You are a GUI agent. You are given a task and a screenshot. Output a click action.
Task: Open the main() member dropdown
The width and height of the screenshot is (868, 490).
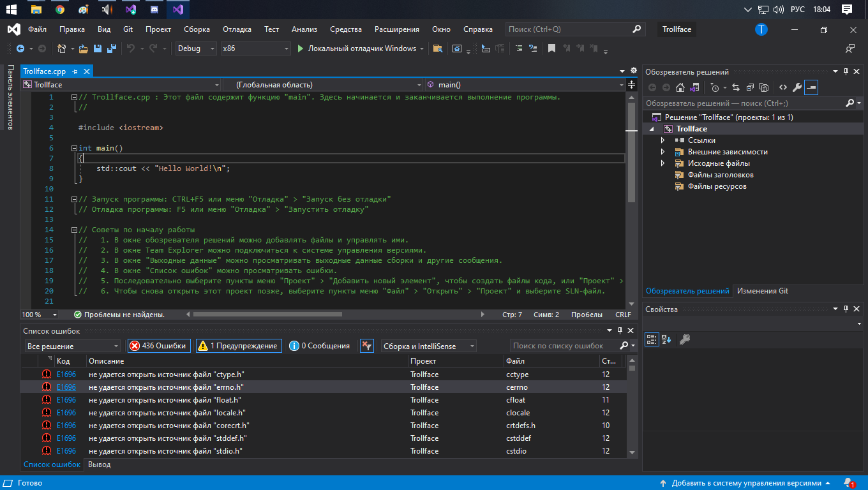(526, 84)
